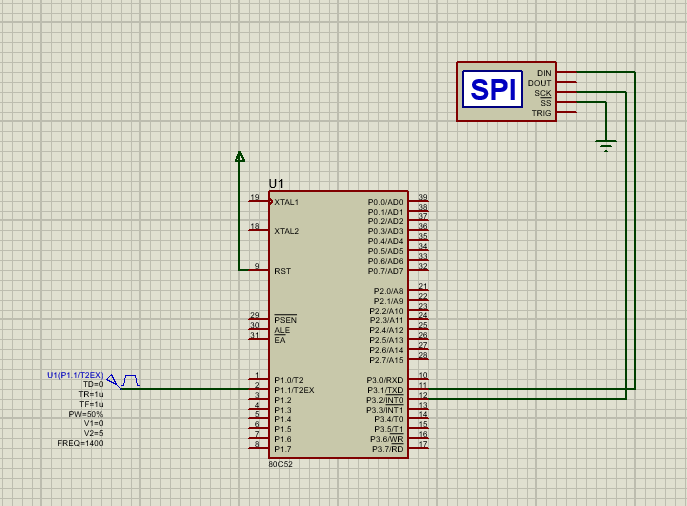Click the P3.6/WR pin label
The width and height of the screenshot is (687, 506).
[x=387, y=439]
